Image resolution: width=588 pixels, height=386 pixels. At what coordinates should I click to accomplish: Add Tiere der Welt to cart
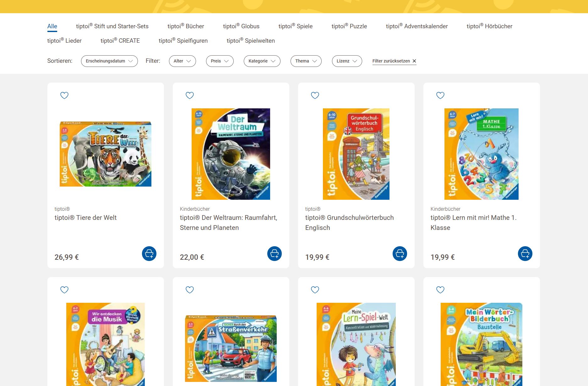point(149,253)
